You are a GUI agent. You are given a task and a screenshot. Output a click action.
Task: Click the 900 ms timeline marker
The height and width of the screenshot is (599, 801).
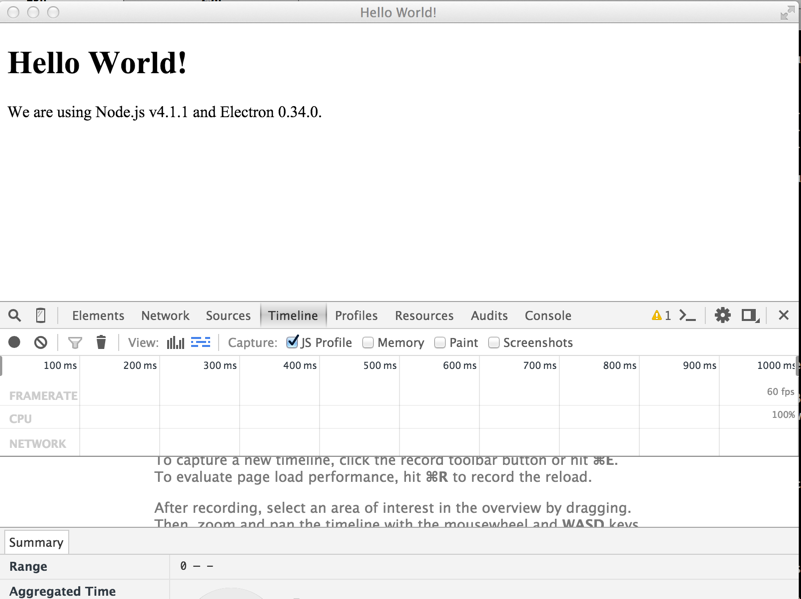[x=699, y=366]
